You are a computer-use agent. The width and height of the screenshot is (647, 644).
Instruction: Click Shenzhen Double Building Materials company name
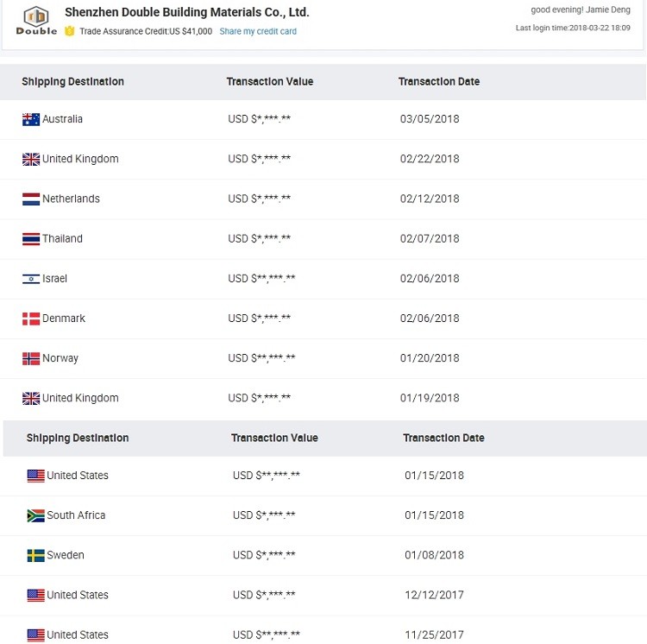[186, 12]
